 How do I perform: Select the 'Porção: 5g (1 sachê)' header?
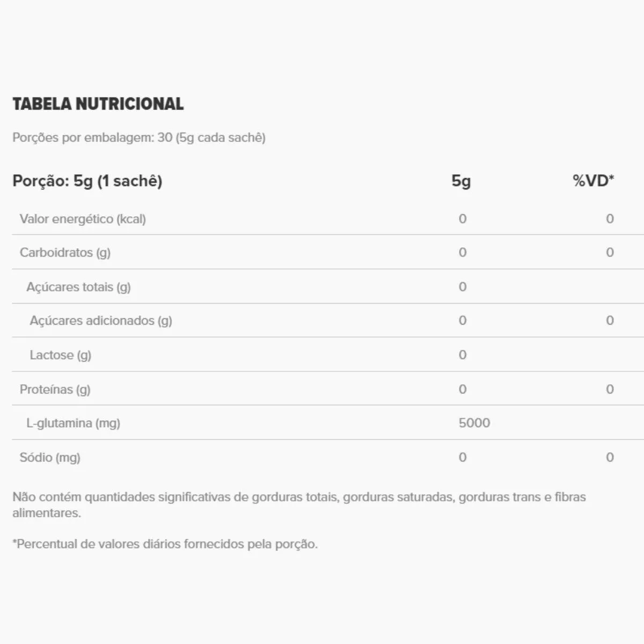(87, 181)
